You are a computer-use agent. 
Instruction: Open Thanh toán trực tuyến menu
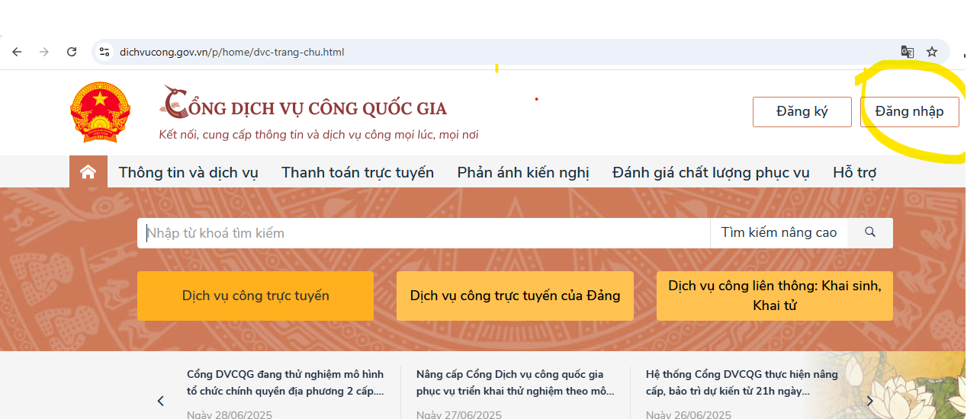pos(358,172)
